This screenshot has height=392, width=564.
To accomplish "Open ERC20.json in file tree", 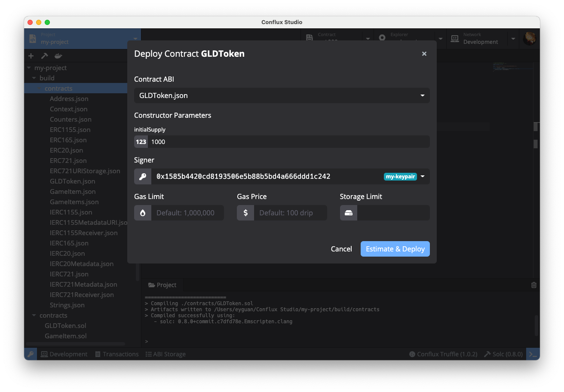I will click(66, 150).
